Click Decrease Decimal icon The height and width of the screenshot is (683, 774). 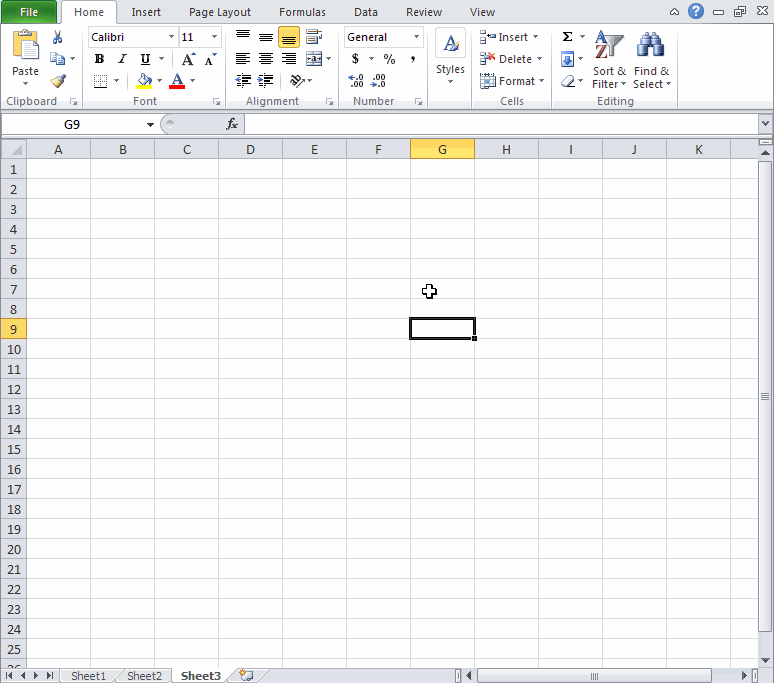pyautogui.click(x=378, y=80)
